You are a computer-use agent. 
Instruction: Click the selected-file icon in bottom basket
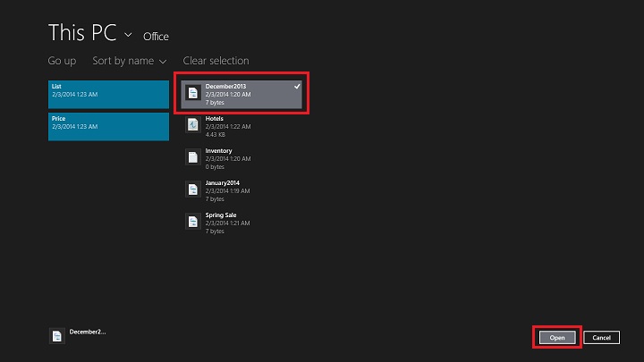[x=57, y=336]
